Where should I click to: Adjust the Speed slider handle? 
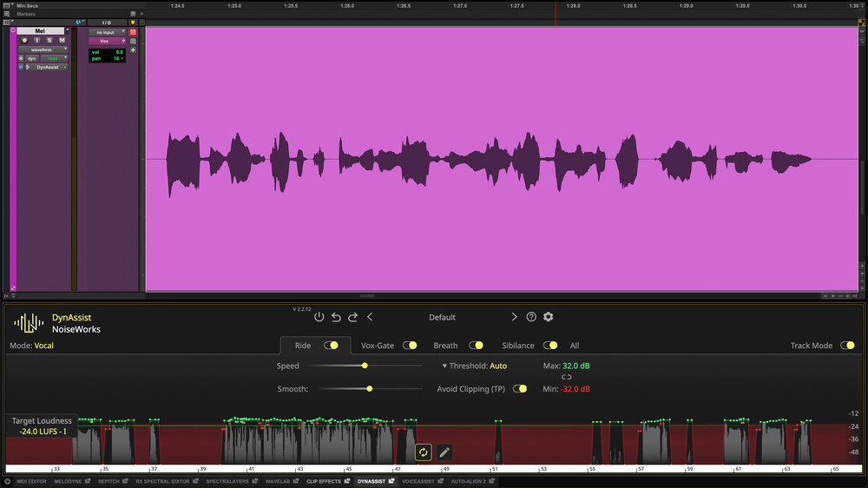click(x=365, y=366)
